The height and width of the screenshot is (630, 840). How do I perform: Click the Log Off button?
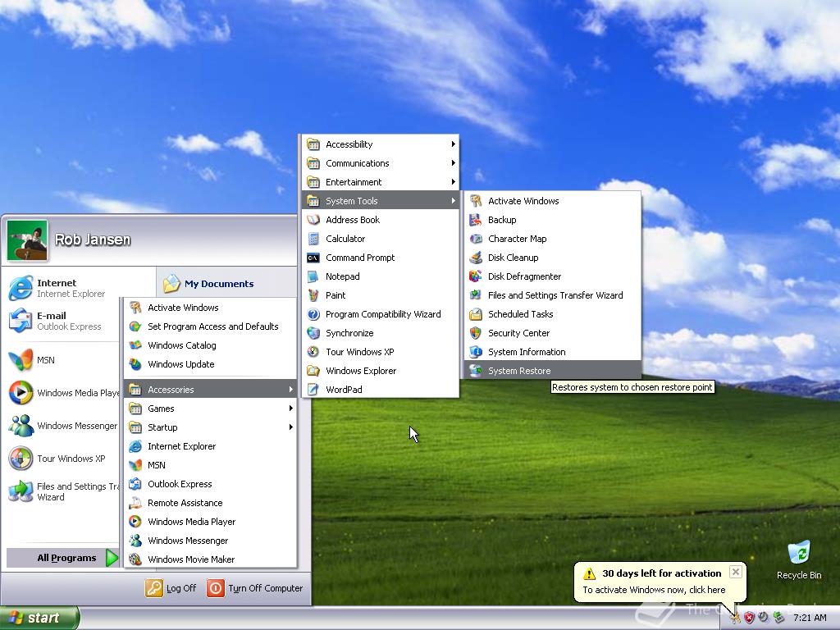tap(171, 588)
